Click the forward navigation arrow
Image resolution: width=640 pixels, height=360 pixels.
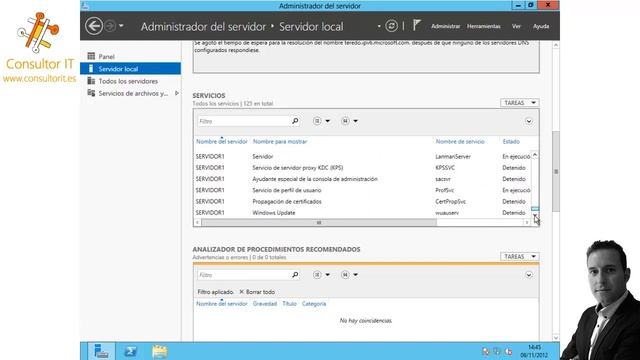tap(110, 26)
